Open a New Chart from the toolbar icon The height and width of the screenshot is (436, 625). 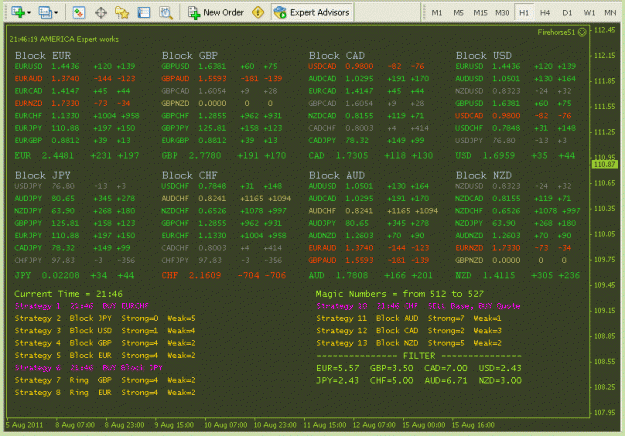pyautogui.click(x=17, y=12)
